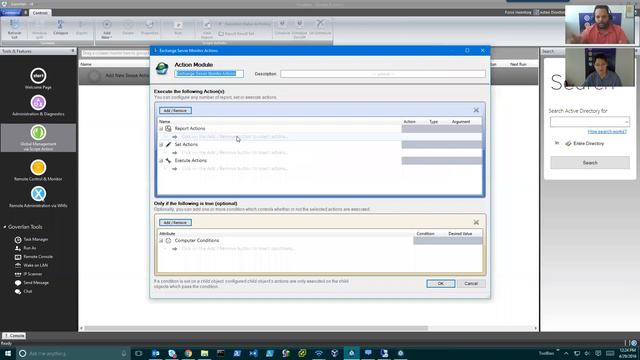Collapse the Execute Actions tree node
This screenshot has width=640, height=360.
coord(161,160)
